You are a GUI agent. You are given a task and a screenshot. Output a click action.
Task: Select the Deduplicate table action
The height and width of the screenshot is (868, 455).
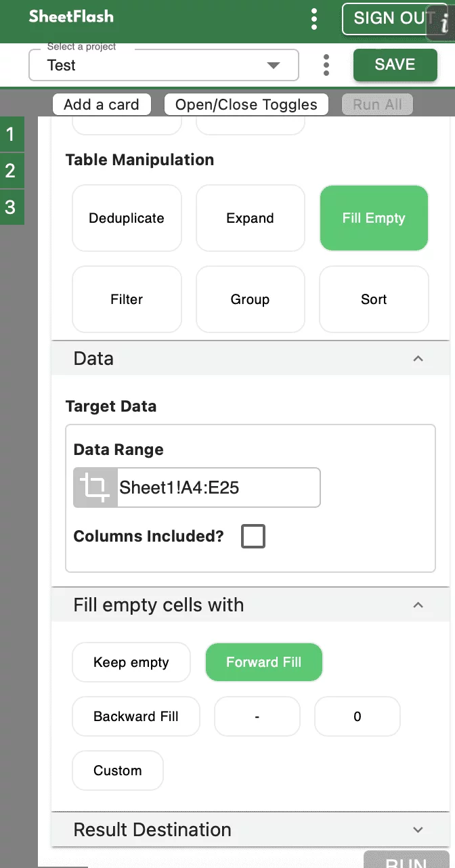(x=127, y=218)
